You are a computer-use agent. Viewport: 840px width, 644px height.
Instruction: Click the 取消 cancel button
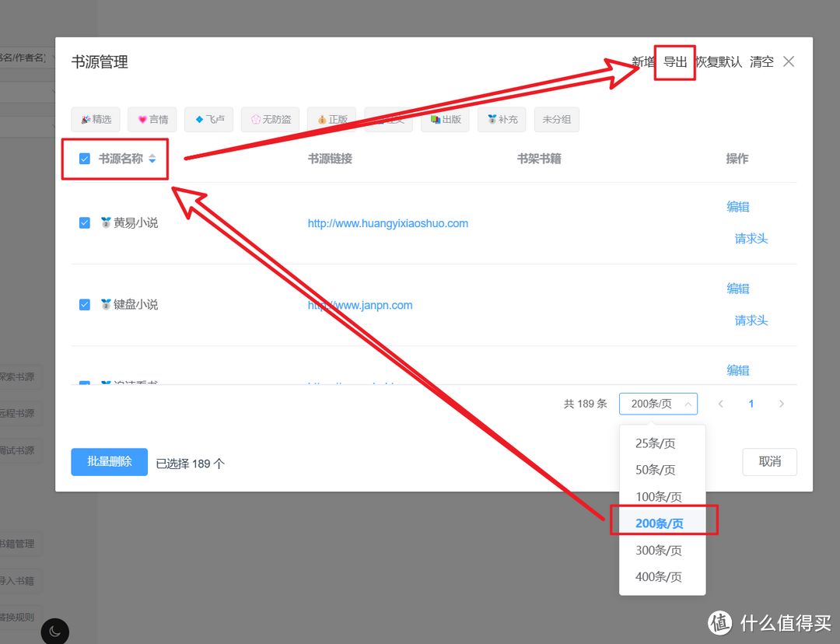770,462
